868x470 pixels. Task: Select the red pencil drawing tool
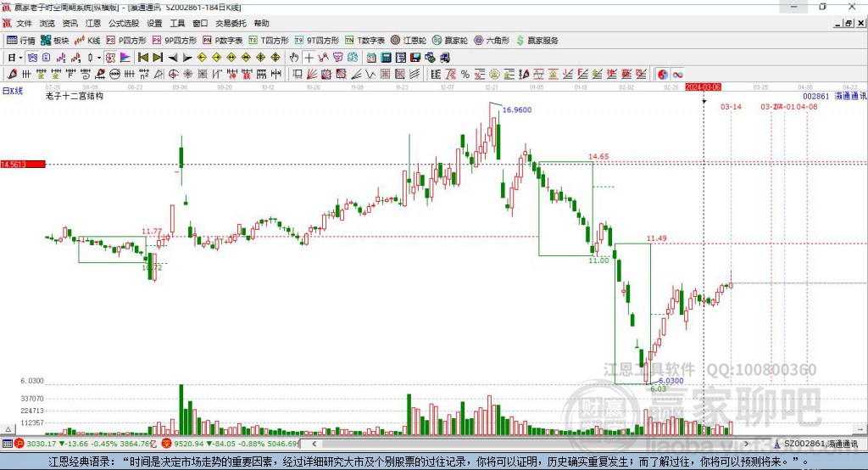(x=12, y=75)
